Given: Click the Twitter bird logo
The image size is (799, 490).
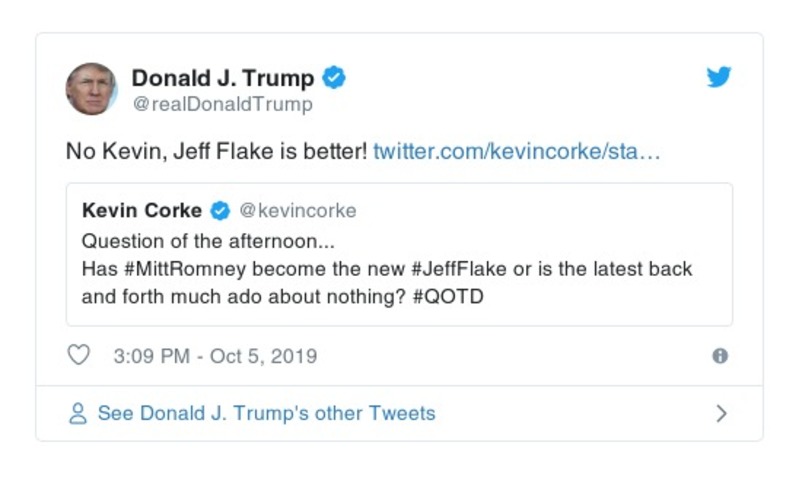Looking at the screenshot, I should tap(719, 77).
